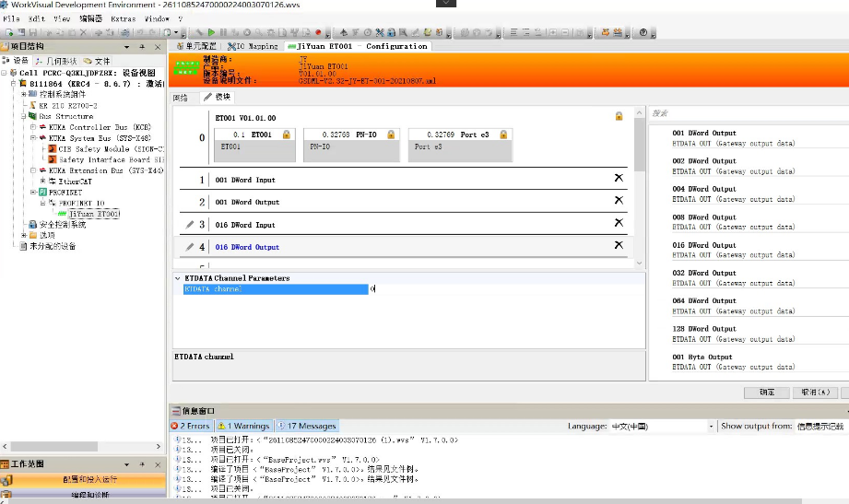Click the red Errors icon in message window
The width and height of the screenshot is (849, 504).
176,427
